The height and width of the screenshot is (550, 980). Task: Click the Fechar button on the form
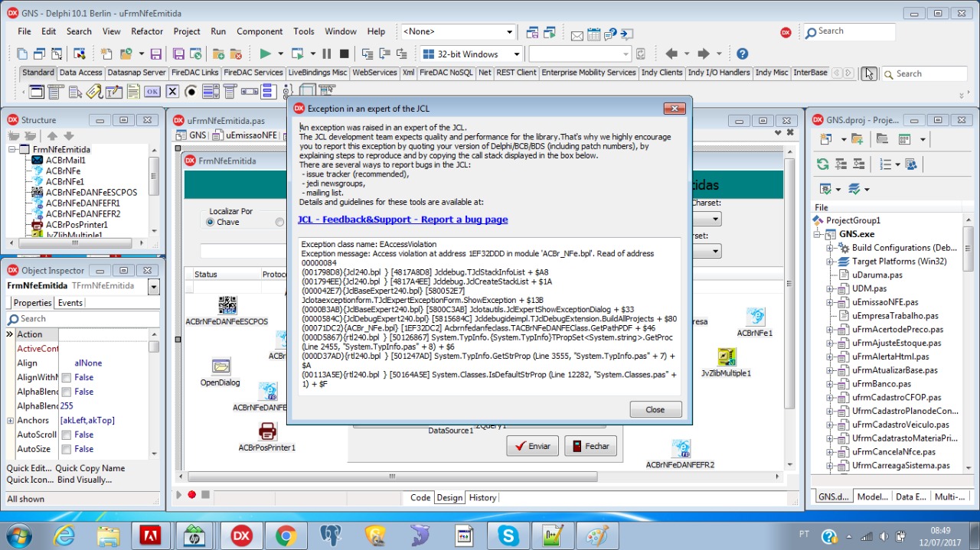point(590,446)
